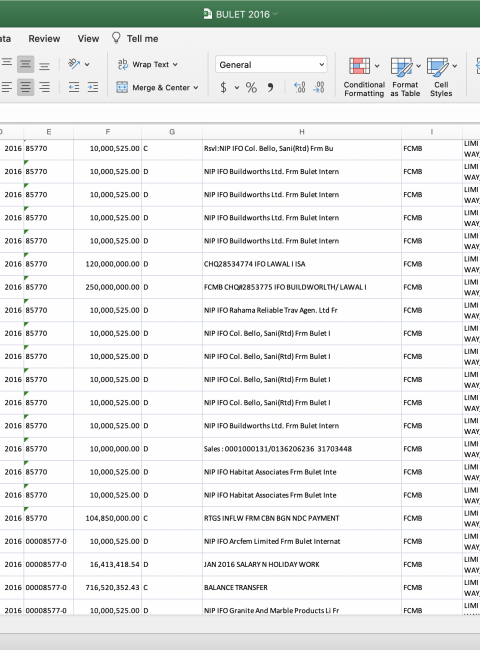Select 'D' cell in the 250,000,000.00 row
This screenshot has height=650, width=480.
[x=172, y=287]
